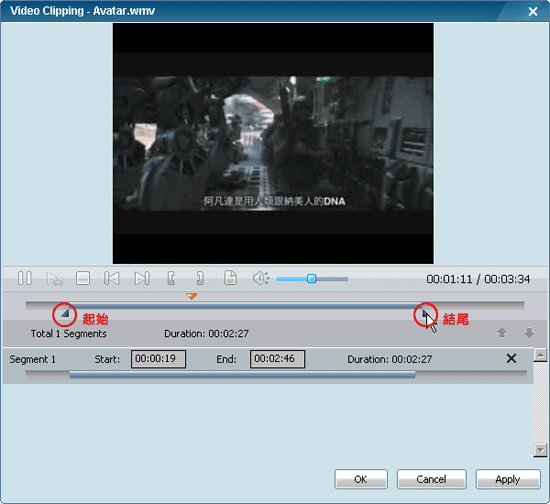Image resolution: width=550 pixels, height=504 pixels.
Task: Stop the video with the stop button
Action: [83, 278]
